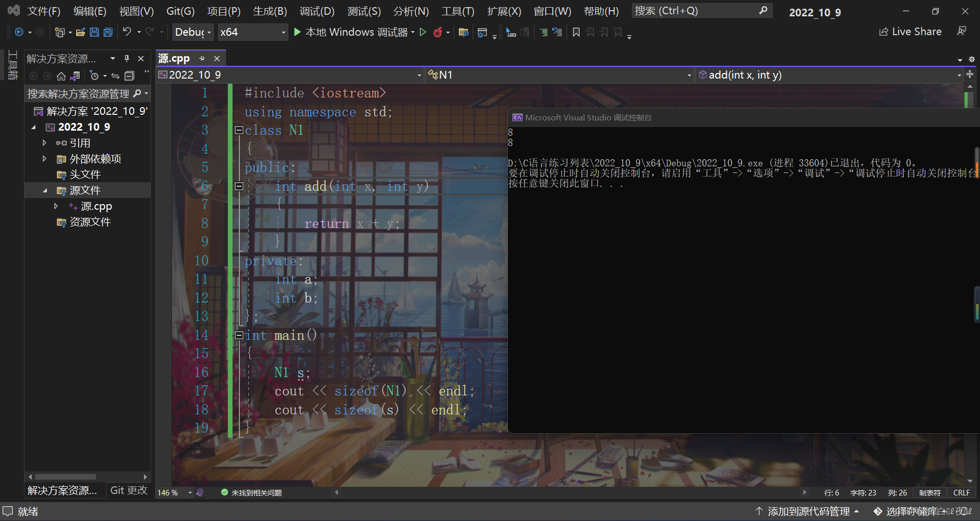The image size is (980, 521).
Task: Click the step cursor indent icon
Action: (x=511, y=32)
